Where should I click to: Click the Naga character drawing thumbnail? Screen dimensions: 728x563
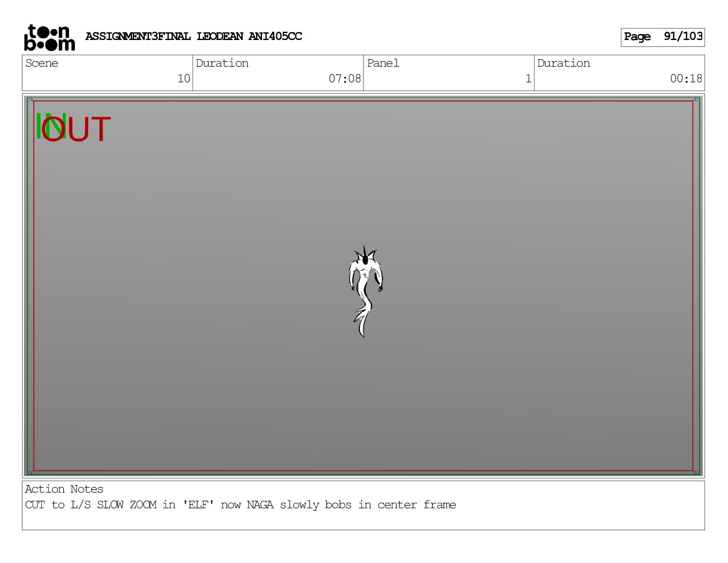click(x=365, y=291)
